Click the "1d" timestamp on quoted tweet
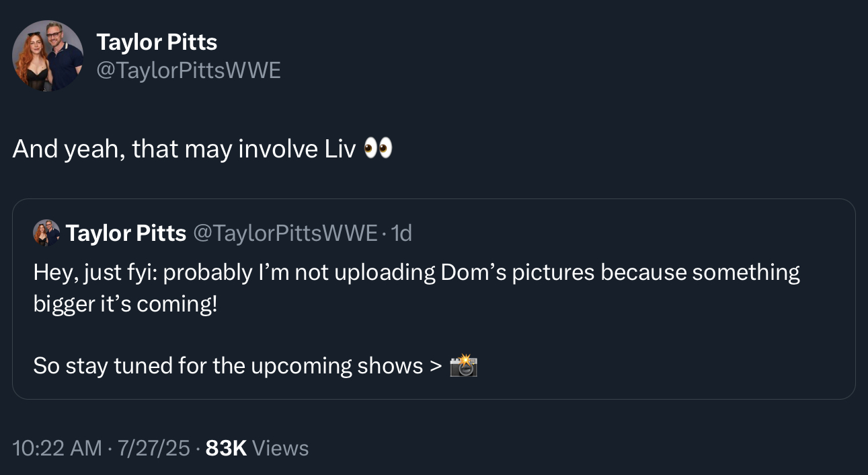 pos(401,233)
